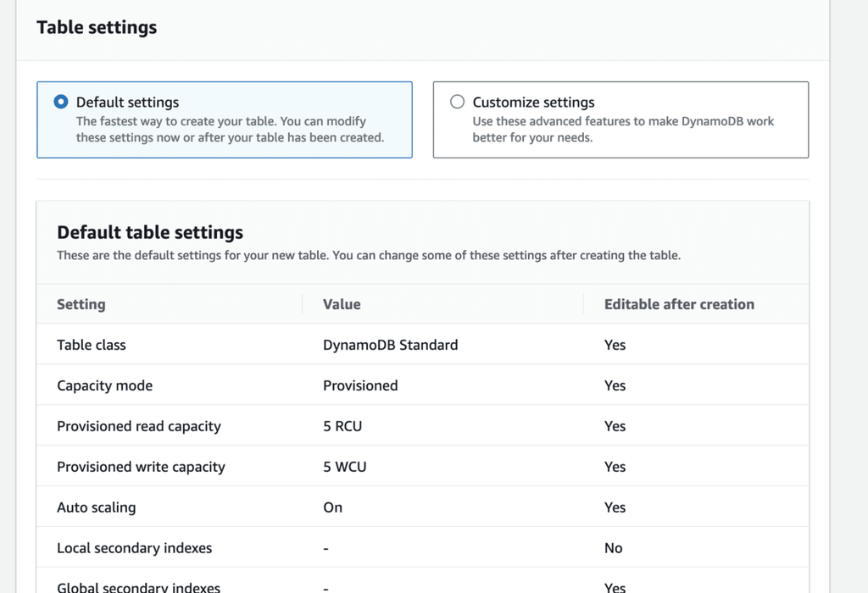Screen dimensions: 868x593
Task: Choose the Customize settings radio option
Action: [458, 103]
